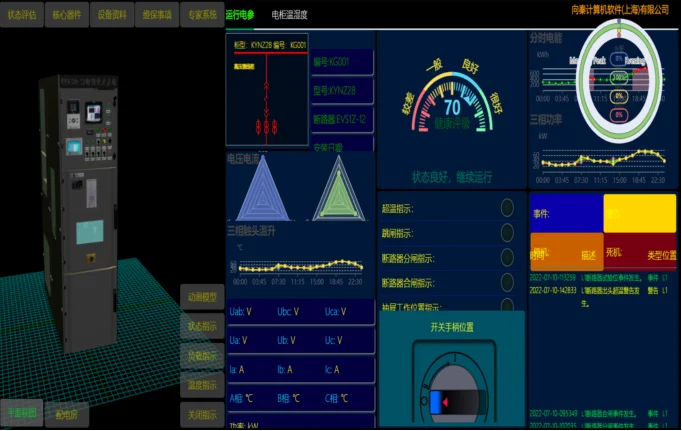Select event log row 2022-07-10-113259
This screenshot has height=431, width=682.
pyautogui.click(x=598, y=277)
